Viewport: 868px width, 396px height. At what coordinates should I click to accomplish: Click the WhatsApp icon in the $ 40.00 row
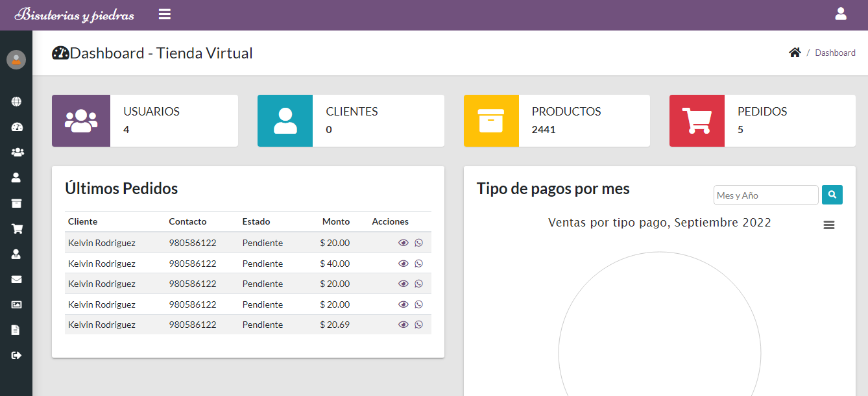(418, 264)
